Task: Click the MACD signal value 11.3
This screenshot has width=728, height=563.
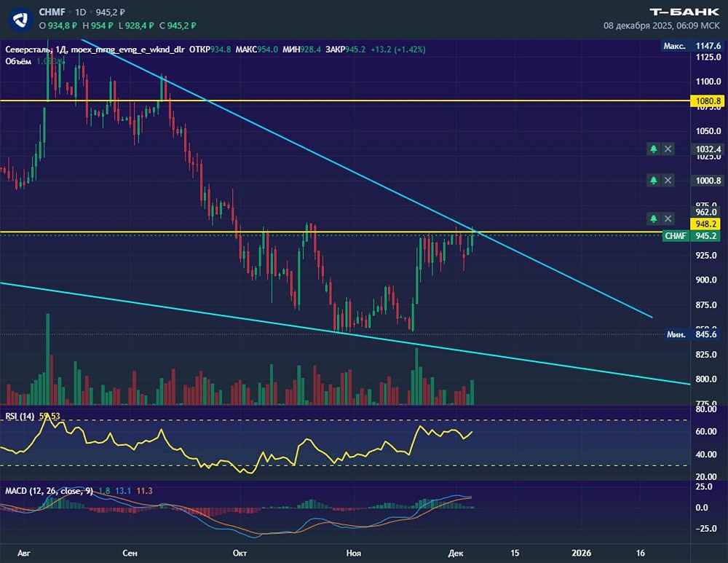Action: [x=144, y=491]
